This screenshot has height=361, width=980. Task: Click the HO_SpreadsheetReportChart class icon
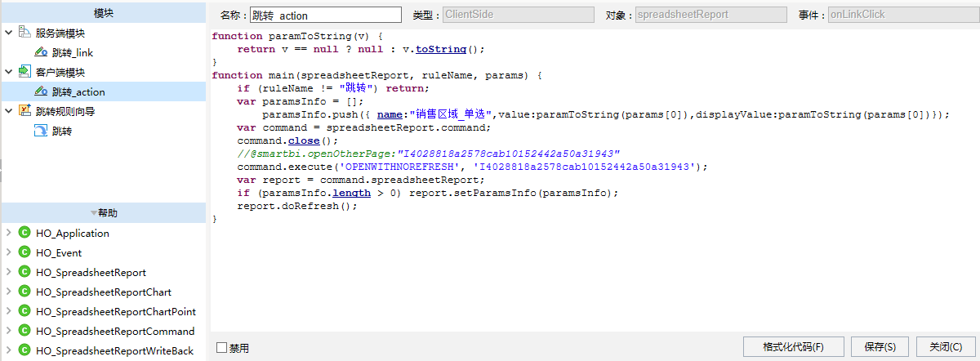[x=24, y=292]
